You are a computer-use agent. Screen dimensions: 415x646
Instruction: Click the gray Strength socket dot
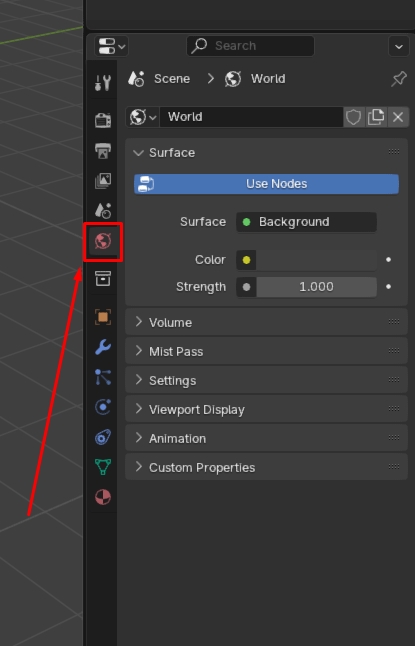(x=246, y=287)
